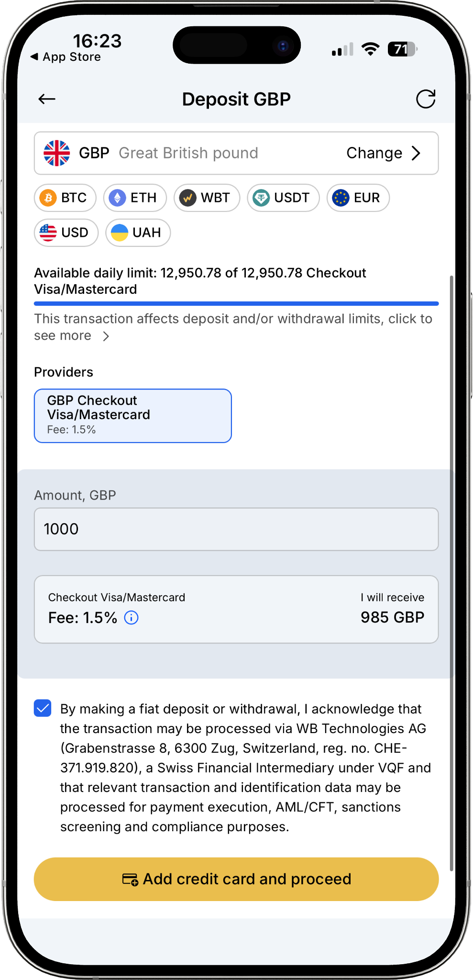The height and width of the screenshot is (980, 473).
Task: Select the ETH currency chip
Action: [x=135, y=198]
